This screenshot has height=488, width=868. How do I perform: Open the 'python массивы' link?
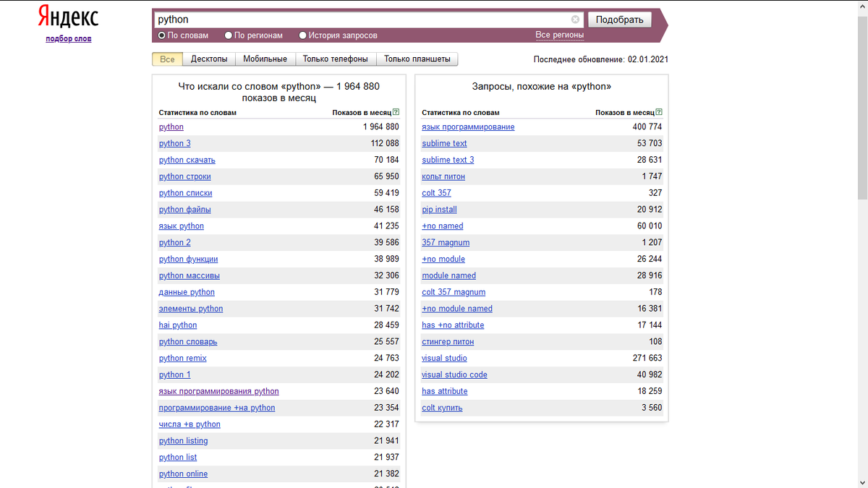[x=190, y=276]
